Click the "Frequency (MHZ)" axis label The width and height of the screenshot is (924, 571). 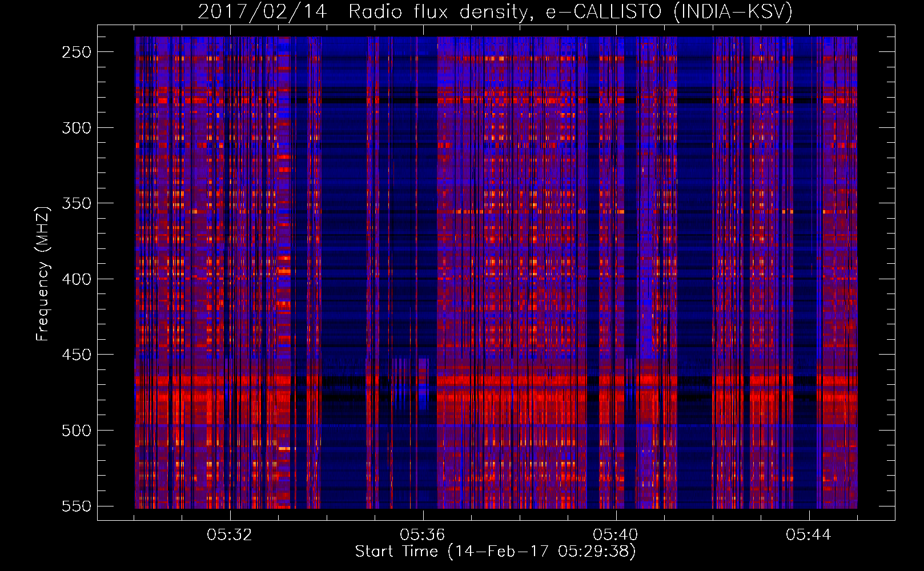pyautogui.click(x=43, y=274)
